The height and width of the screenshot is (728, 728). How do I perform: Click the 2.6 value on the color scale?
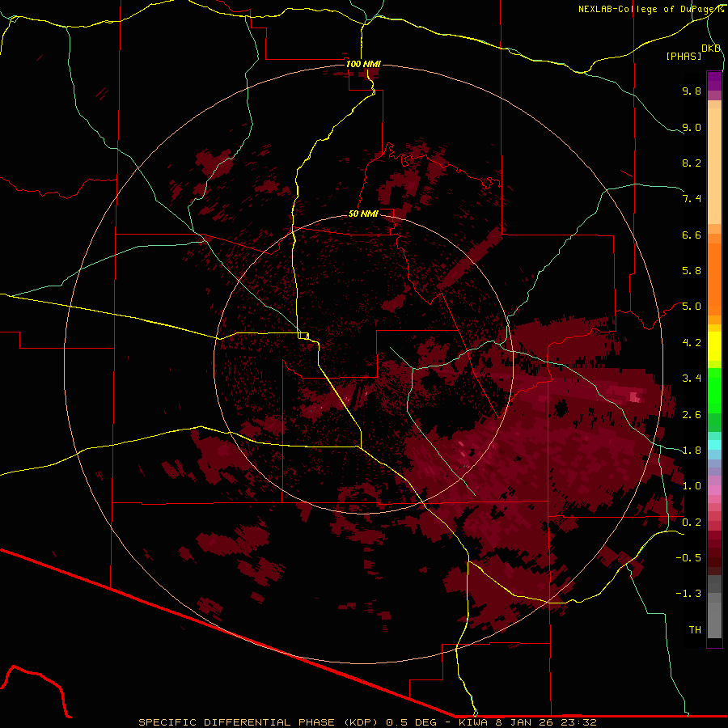pyautogui.click(x=692, y=415)
